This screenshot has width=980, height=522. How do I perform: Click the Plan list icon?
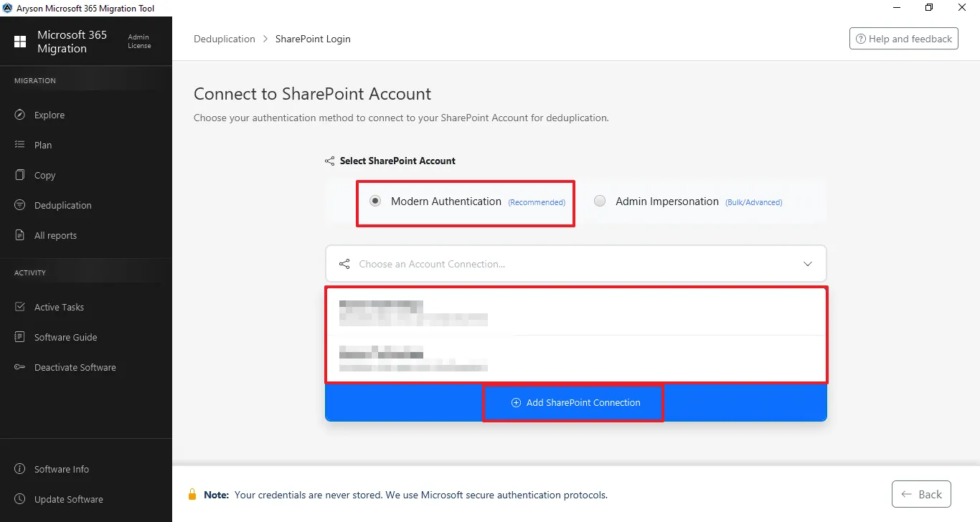tap(20, 145)
